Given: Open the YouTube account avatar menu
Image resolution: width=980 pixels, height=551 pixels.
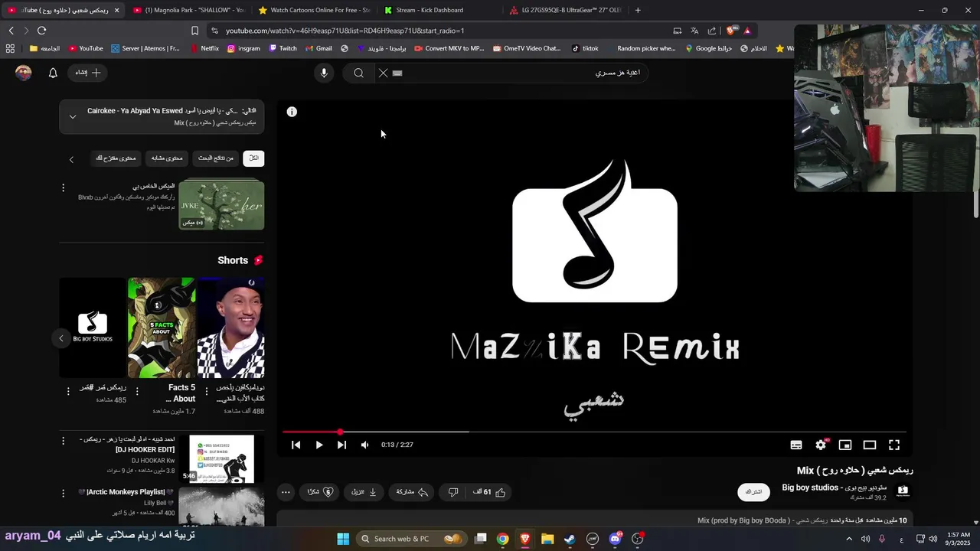Looking at the screenshot, I should (x=24, y=73).
